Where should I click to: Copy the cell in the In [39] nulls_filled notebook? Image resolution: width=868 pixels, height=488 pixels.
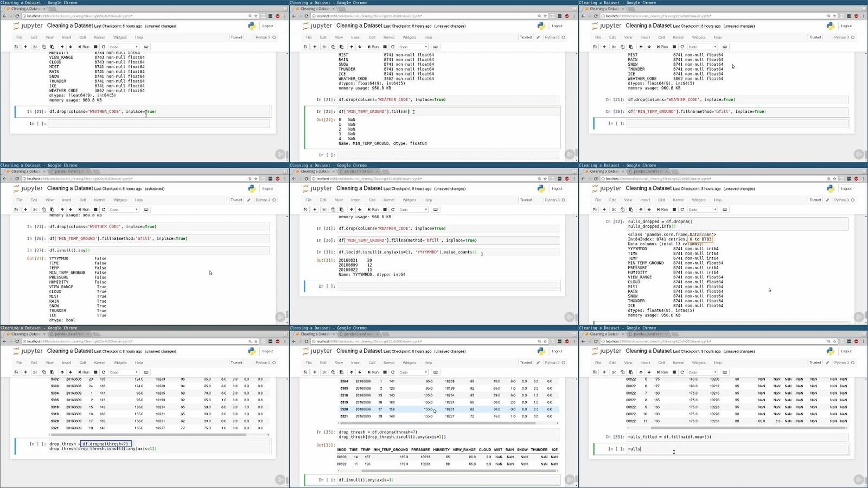tap(622, 372)
